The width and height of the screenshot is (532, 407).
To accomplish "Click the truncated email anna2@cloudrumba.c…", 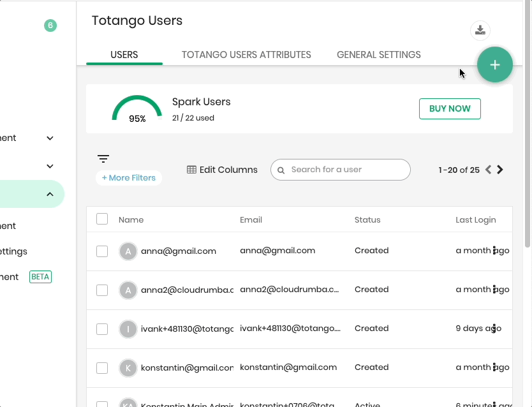I will tap(290, 290).
